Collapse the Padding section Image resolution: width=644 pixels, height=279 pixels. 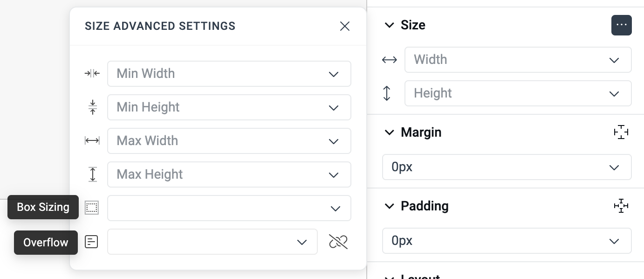[x=390, y=206]
